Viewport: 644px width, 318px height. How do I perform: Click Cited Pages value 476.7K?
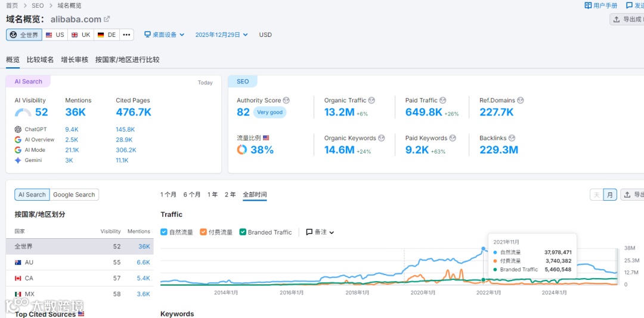134,112
